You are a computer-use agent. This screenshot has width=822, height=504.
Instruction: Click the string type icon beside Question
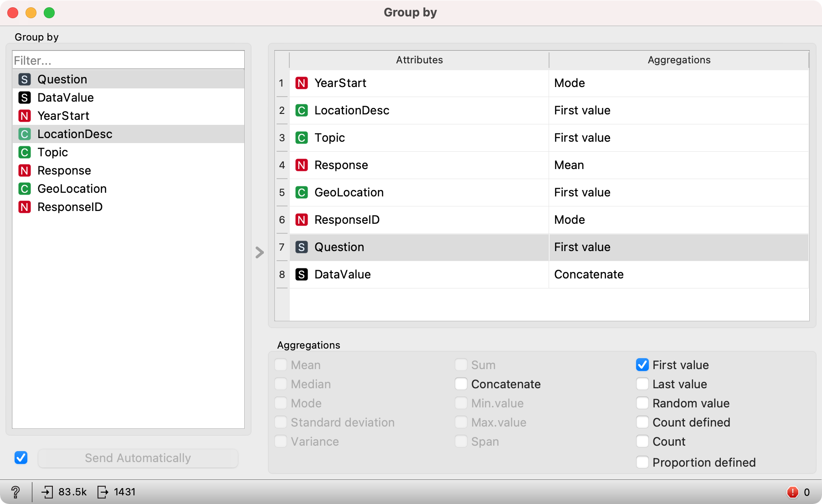[25, 79]
